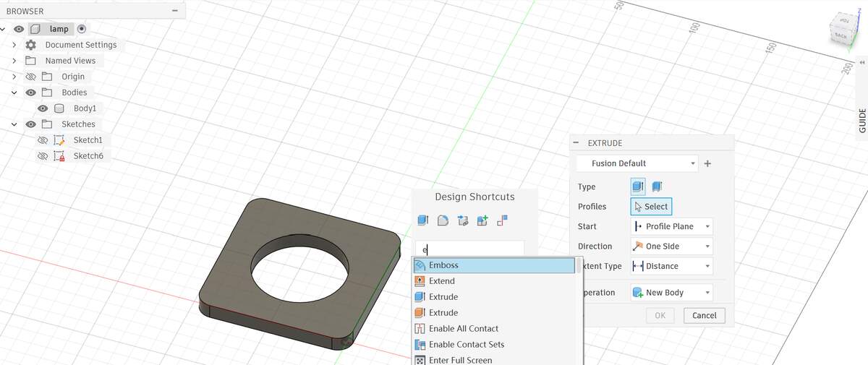Click the Origin folder icon
The height and width of the screenshot is (365, 868).
47,77
